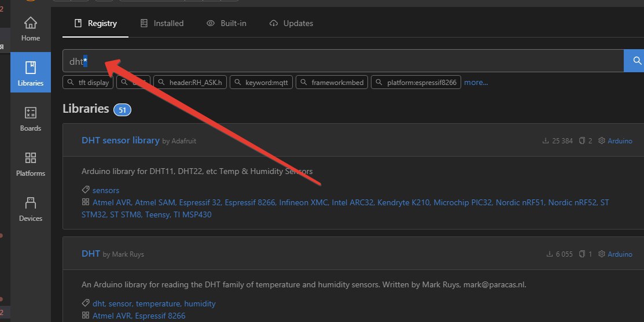
Task: Switch to the Built-in tab
Action: click(x=226, y=23)
